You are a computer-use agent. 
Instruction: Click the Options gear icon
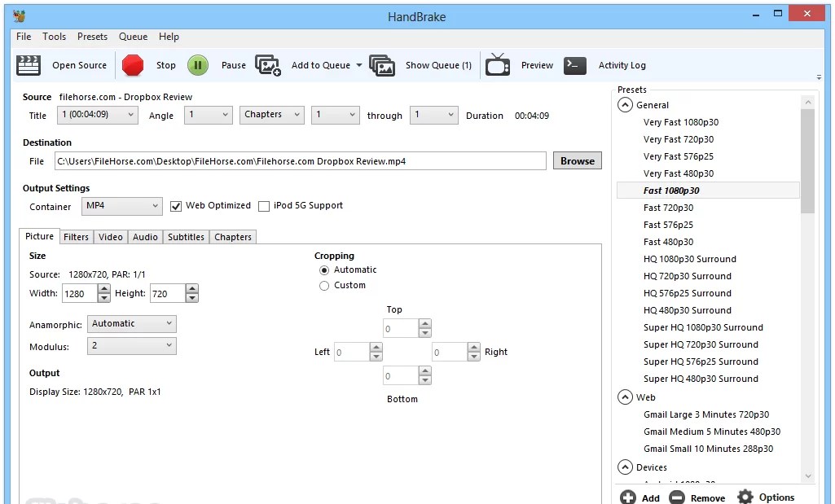(745, 497)
